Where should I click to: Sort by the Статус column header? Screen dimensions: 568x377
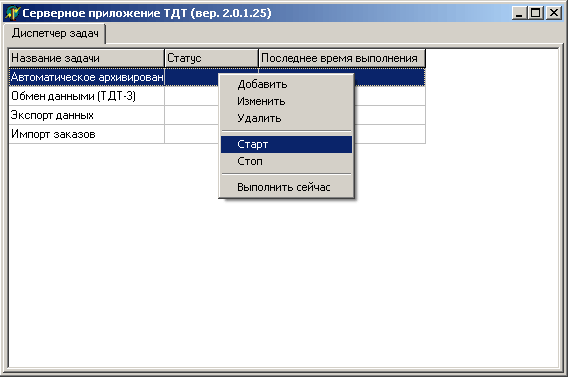211,58
